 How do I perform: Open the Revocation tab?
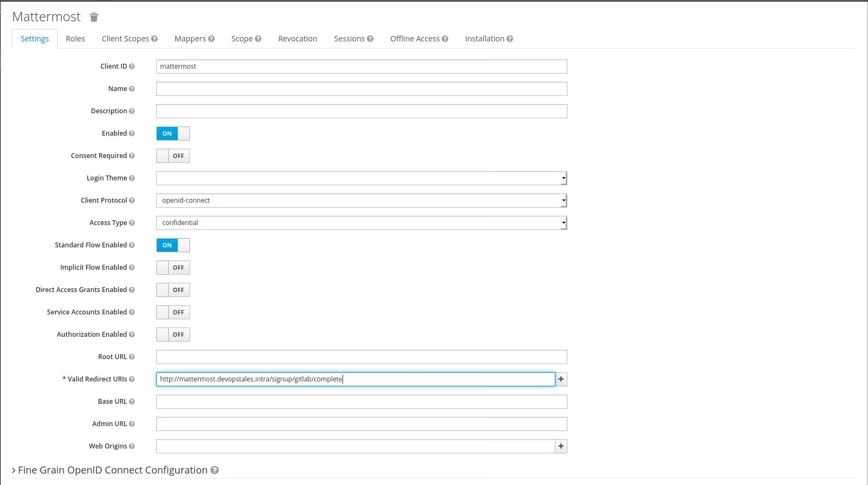297,39
